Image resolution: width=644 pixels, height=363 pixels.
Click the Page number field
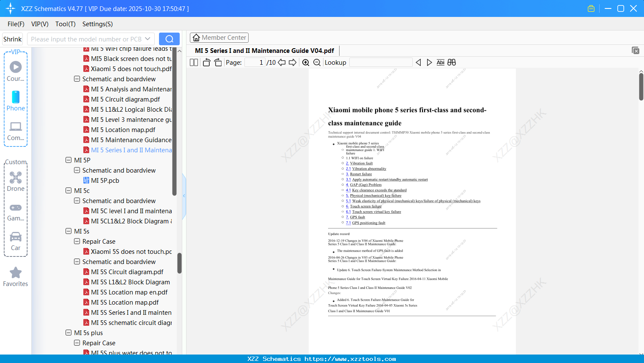click(255, 63)
